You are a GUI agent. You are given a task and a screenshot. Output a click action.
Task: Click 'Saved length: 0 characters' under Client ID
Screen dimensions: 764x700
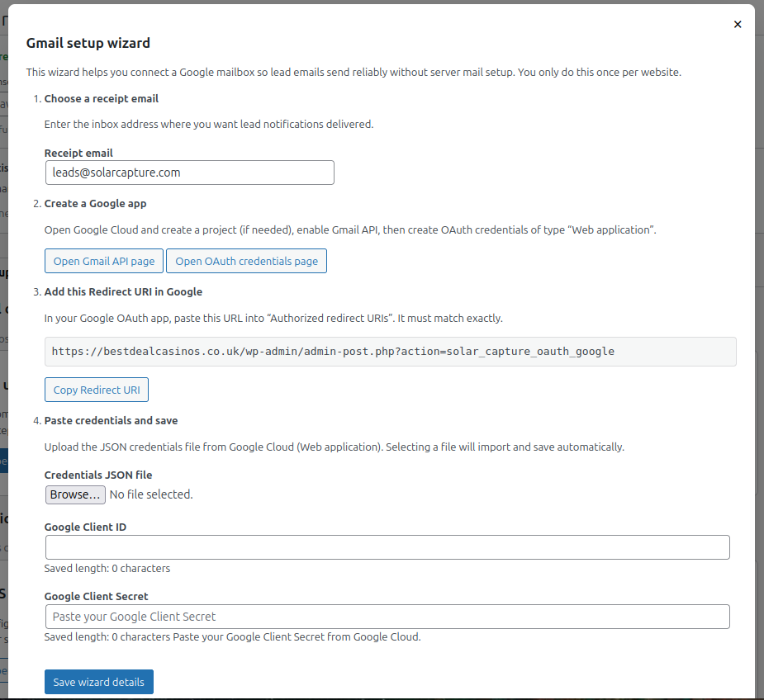coord(107,569)
